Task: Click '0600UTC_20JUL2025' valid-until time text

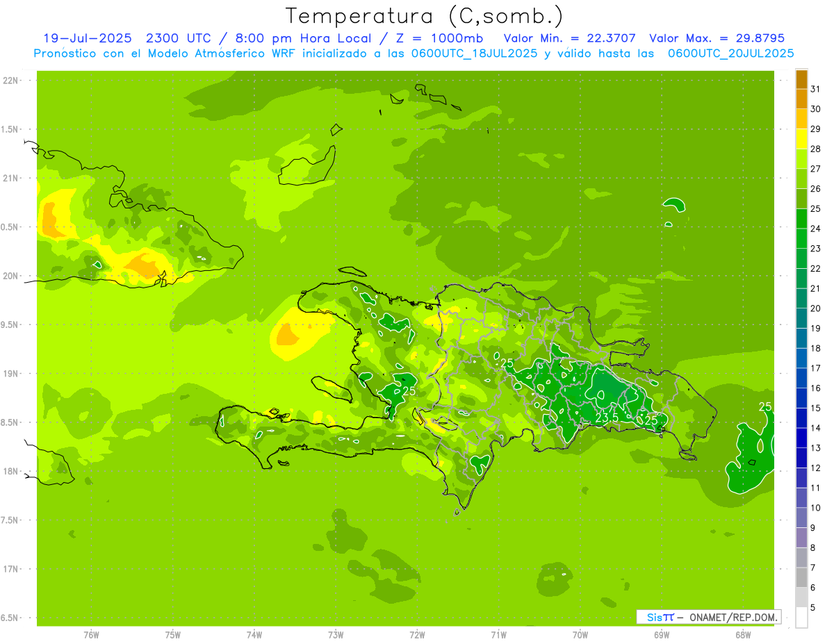Action: (730, 53)
